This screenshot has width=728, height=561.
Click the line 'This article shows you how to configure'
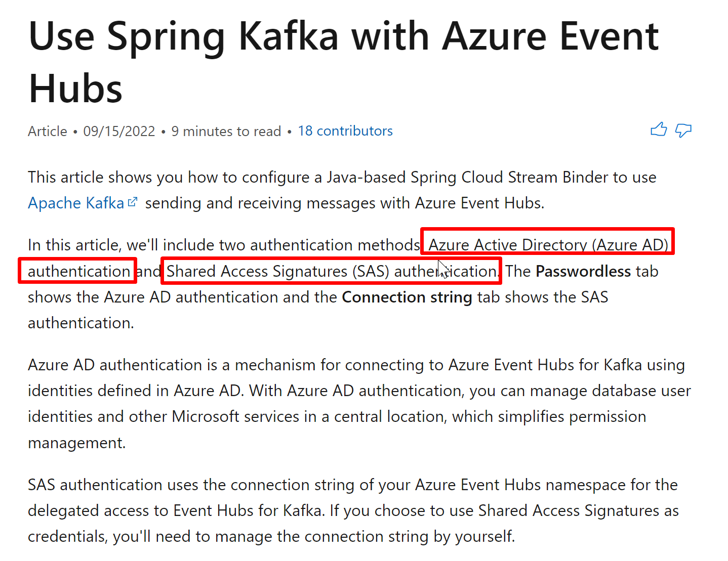342,177
